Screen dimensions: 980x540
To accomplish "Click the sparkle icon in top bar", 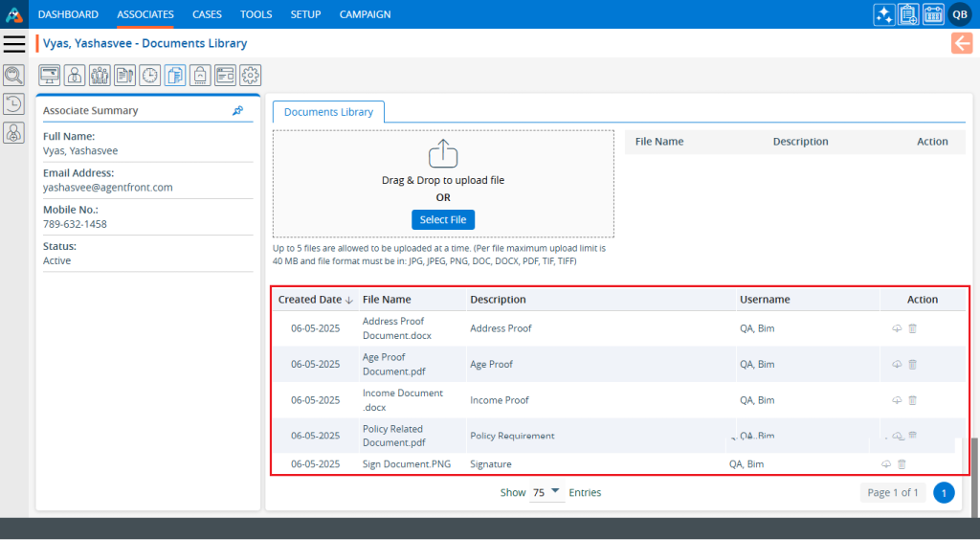I will pos(884,14).
